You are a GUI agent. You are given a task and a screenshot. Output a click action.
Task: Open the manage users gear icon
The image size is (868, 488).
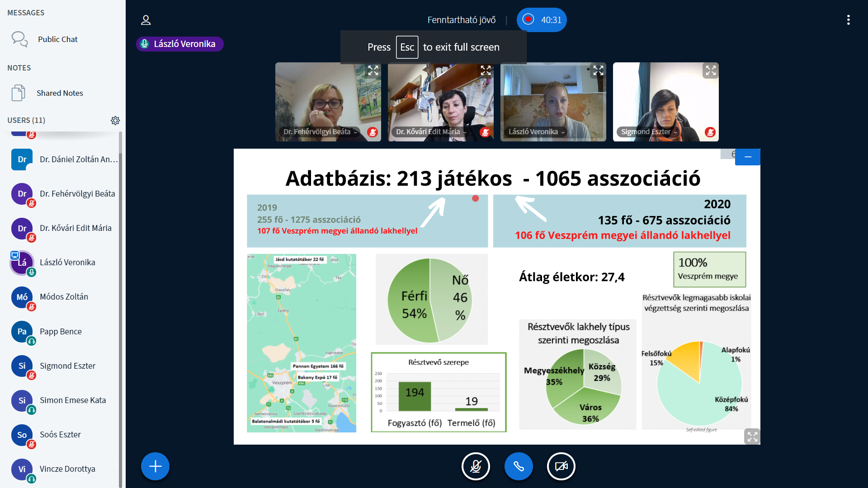coord(115,121)
